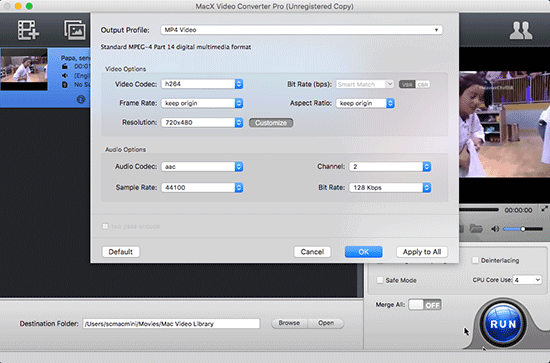This screenshot has height=363, width=550.
Task: Enable the Safe Mode checkbox
Action: pyautogui.click(x=380, y=280)
